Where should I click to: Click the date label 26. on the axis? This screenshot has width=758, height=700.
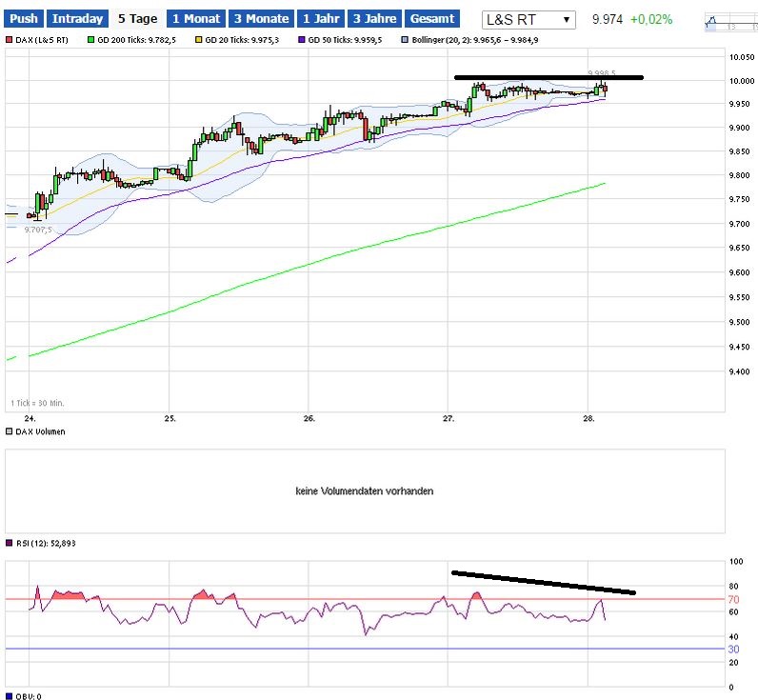pyautogui.click(x=309, y=419)
